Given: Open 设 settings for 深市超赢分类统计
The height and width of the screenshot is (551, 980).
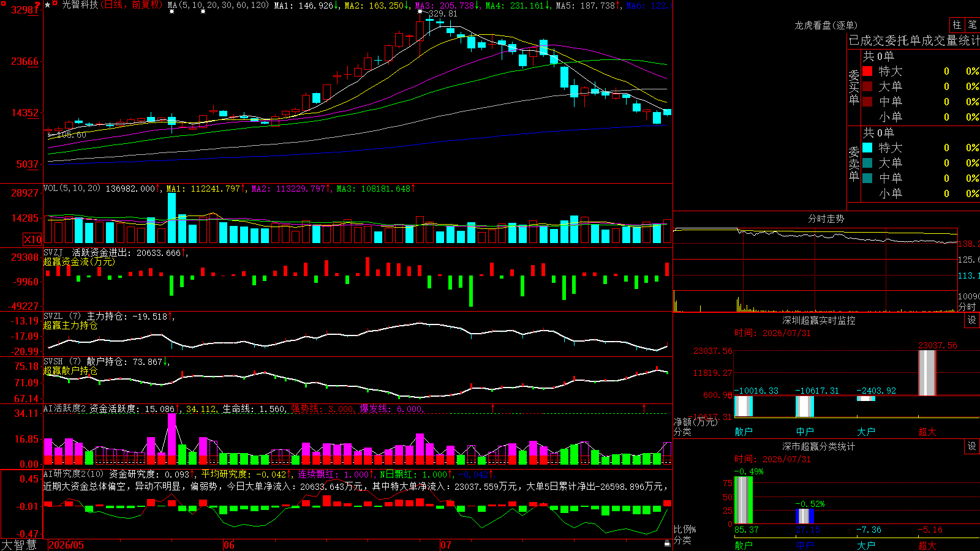Looking at the screenshot, I should click(x=972, y=446).
